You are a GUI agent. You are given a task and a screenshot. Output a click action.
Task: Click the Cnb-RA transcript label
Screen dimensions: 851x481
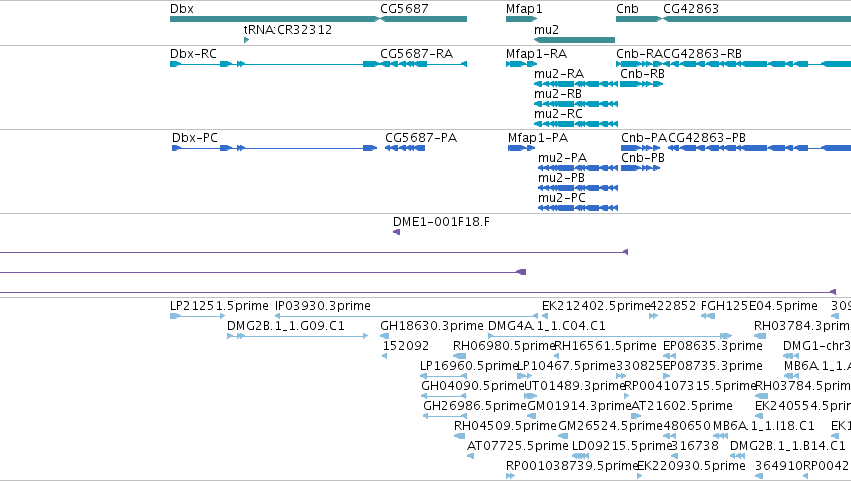click(x=639, y=54)
